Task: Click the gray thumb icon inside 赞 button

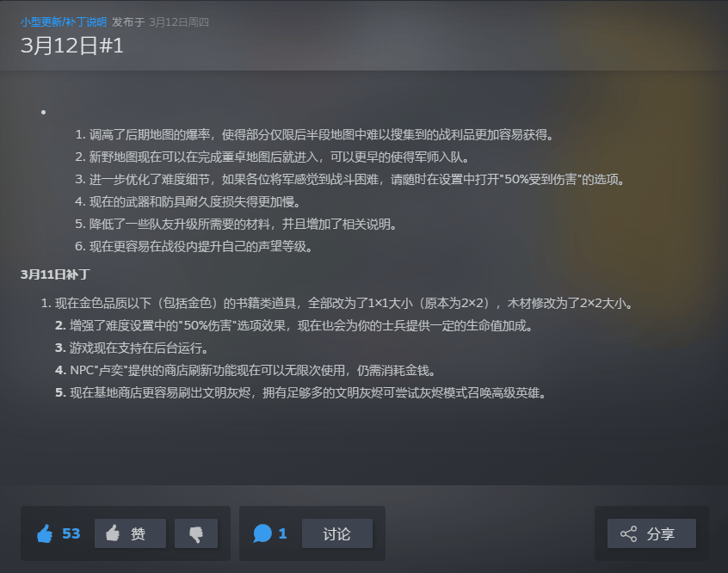Action: 113,533
